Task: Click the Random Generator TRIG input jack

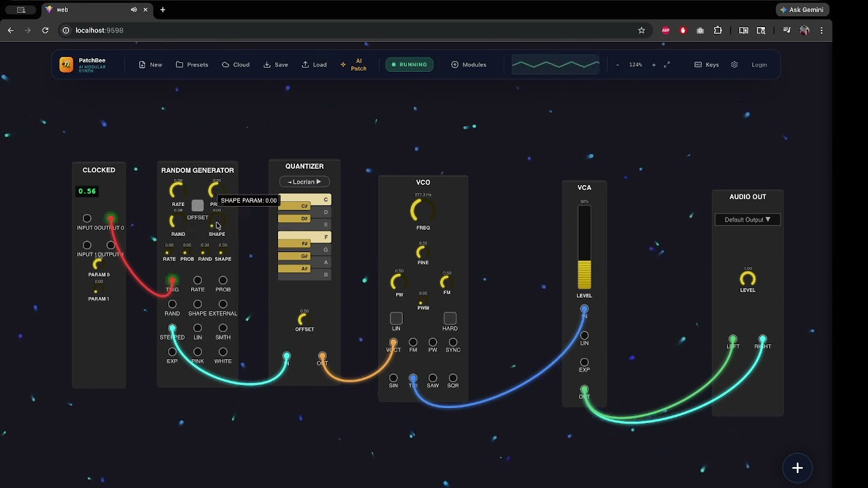Action: [x=172, y=280]
